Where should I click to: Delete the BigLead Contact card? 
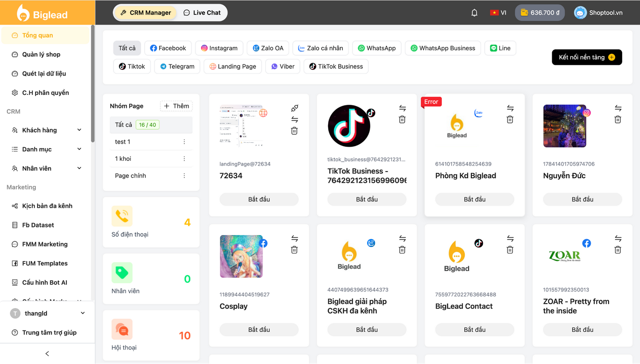tap(510, 250)
